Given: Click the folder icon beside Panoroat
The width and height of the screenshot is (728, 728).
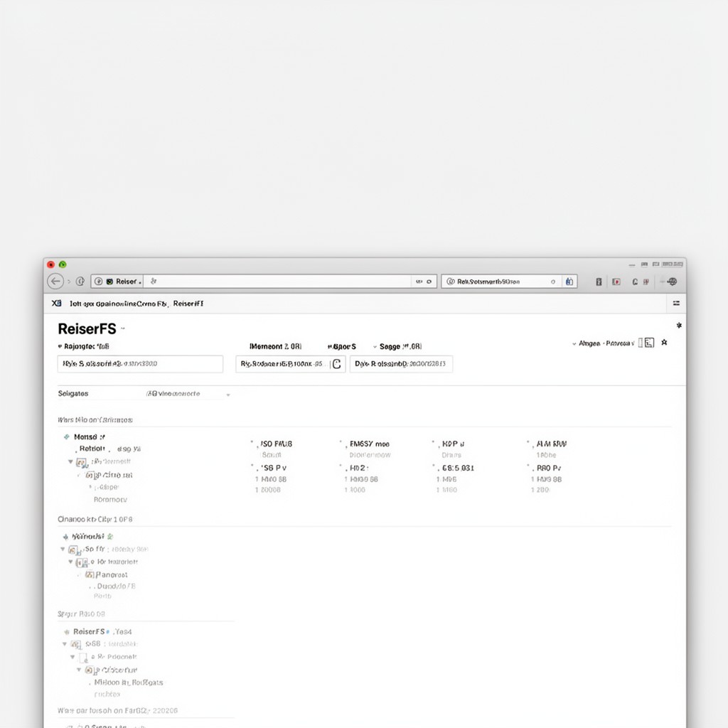Looking at the screenshot, I should tap(90, 574).
